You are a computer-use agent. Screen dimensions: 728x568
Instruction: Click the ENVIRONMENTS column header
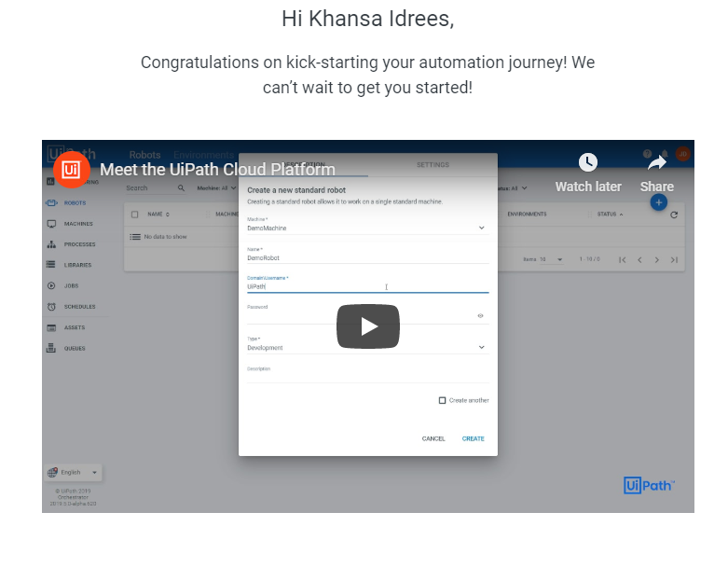(x=527, y=215)
